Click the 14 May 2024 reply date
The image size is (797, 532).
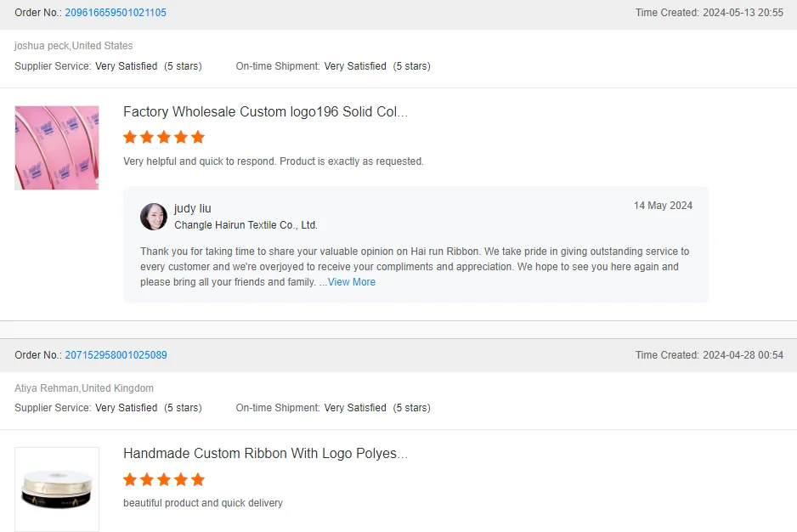click(663, 206)
